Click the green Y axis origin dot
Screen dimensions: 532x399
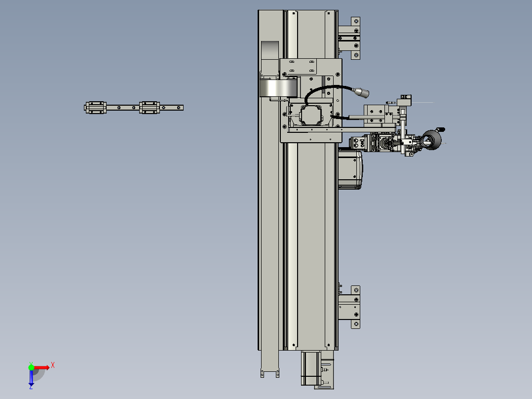click(31, 367)
